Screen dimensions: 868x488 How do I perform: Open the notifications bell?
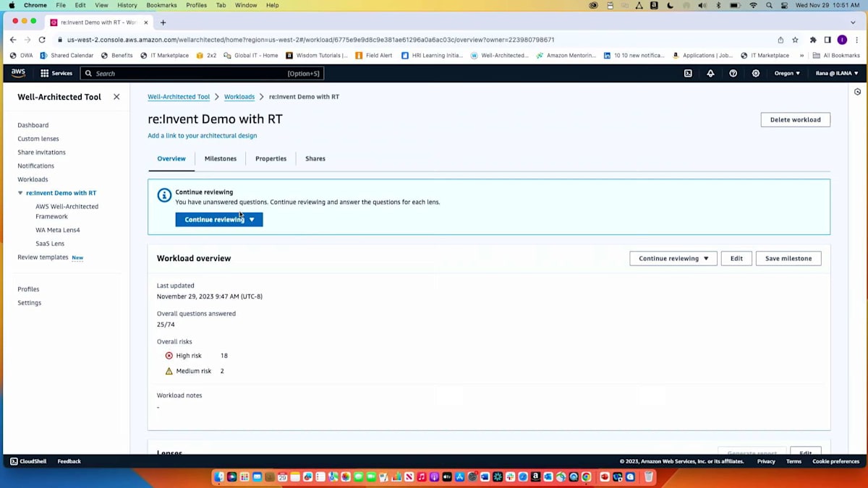coord(710,73)
